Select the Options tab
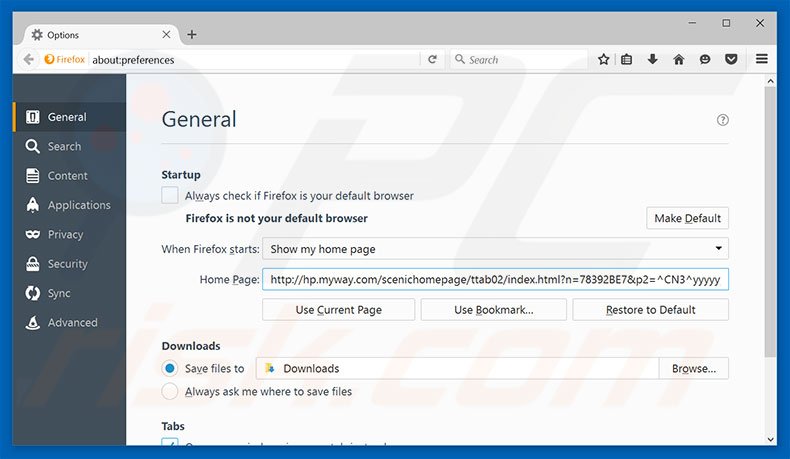Image resolution: width=790 pixels, height=459 pixels. pyautogui.click(x=101, y=35)
